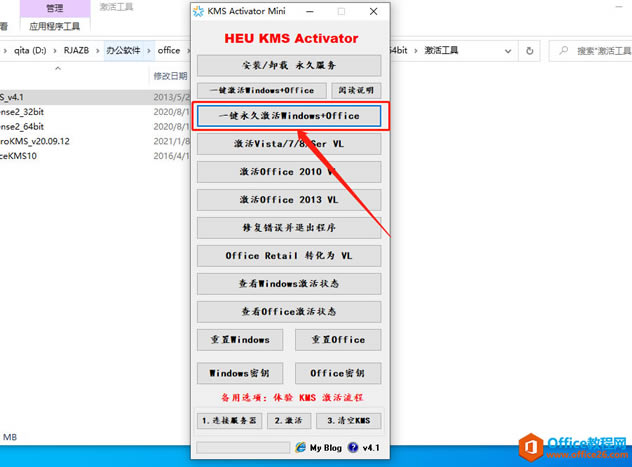Click the Explorer refresh icon
The image size is (632, 467).
[x=530, y=51]
